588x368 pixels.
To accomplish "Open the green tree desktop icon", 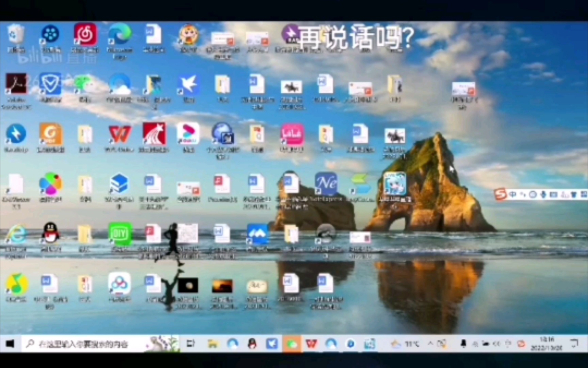I will pos(85,85).
